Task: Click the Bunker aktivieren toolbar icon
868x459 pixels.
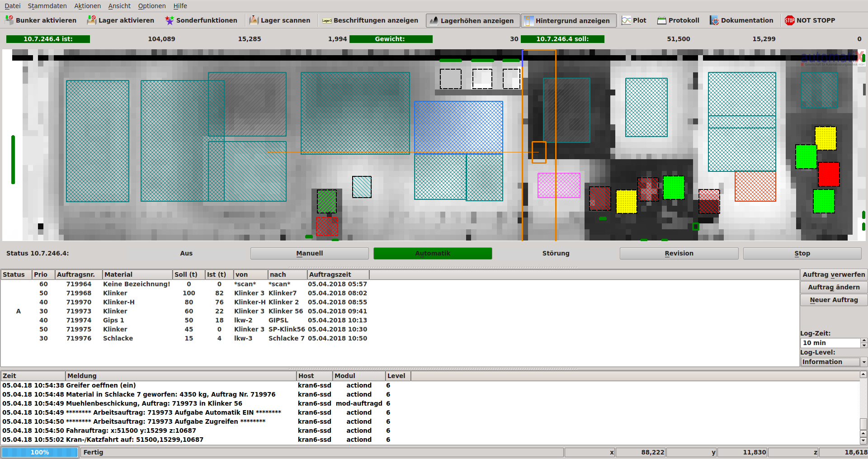Action: click(9, 20)
